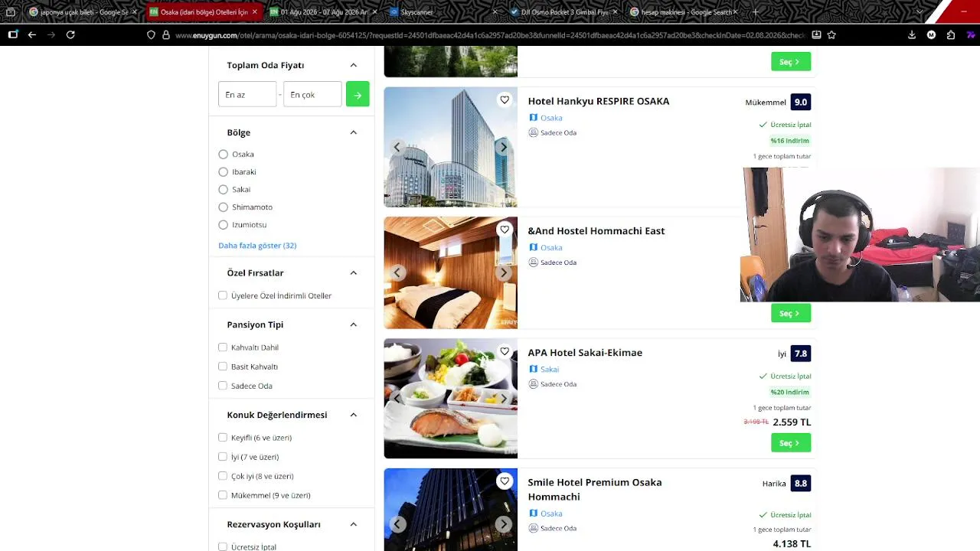Favorite APA Hotel Sakai-Ekimae heart icon
This screenshot has width=980, height=551.
pos(505,351)
